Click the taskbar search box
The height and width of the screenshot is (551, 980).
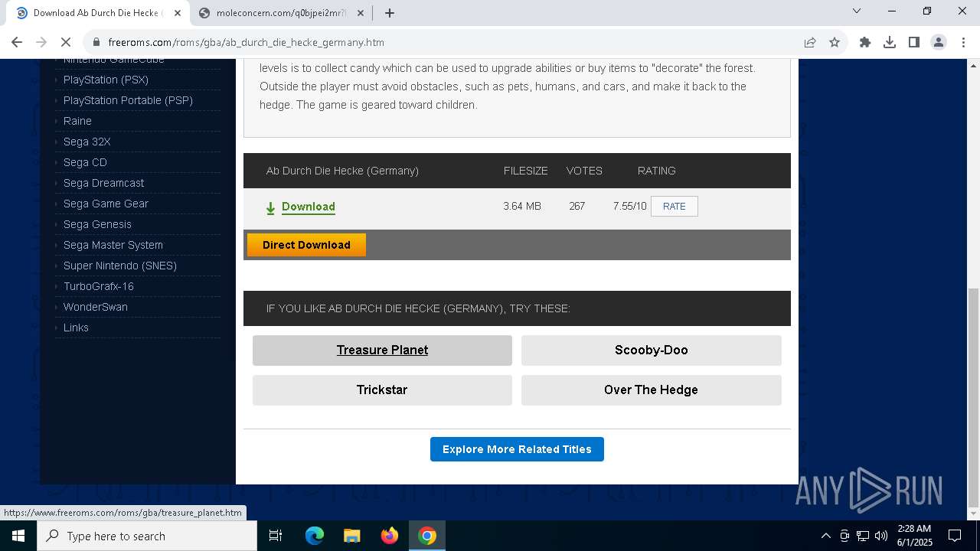point(147,536)
